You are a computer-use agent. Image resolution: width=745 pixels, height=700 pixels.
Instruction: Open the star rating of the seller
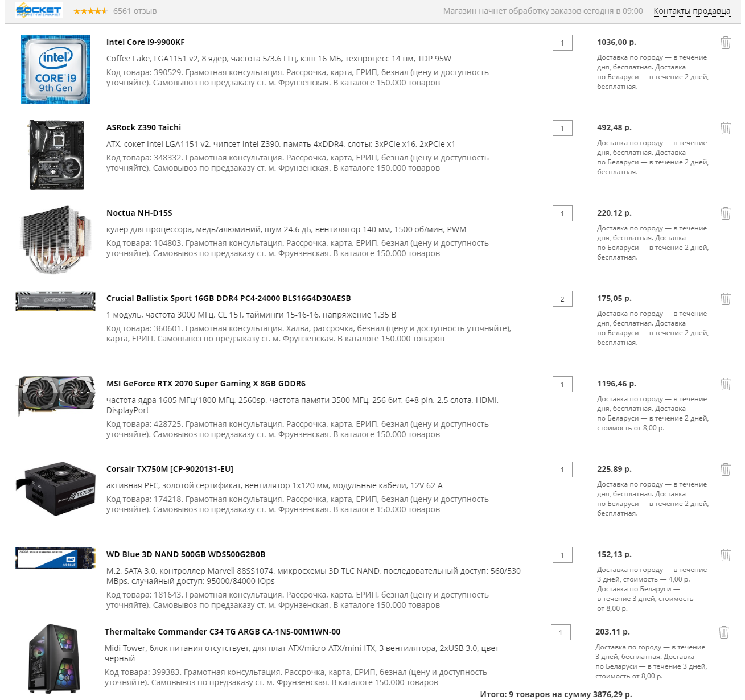90,11
